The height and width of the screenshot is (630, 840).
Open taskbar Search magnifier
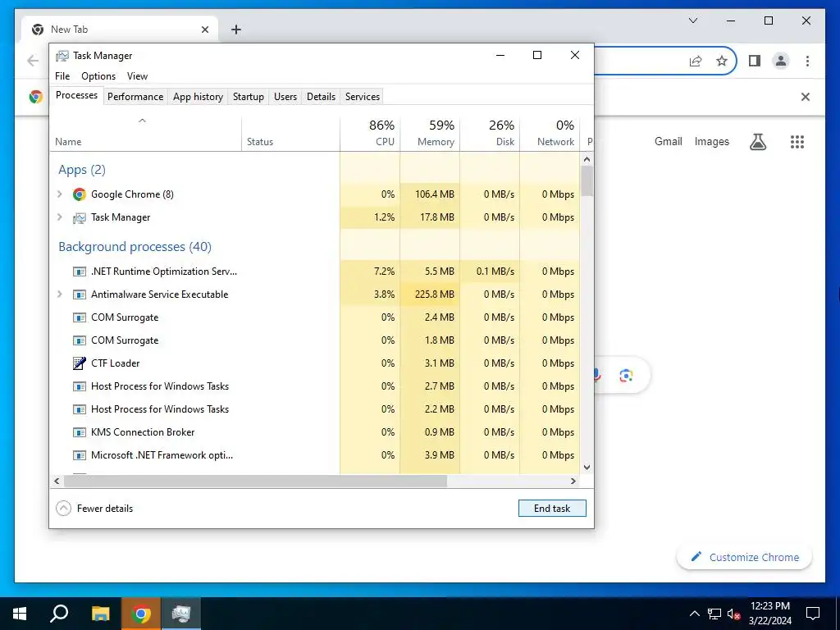click(59, 614)
